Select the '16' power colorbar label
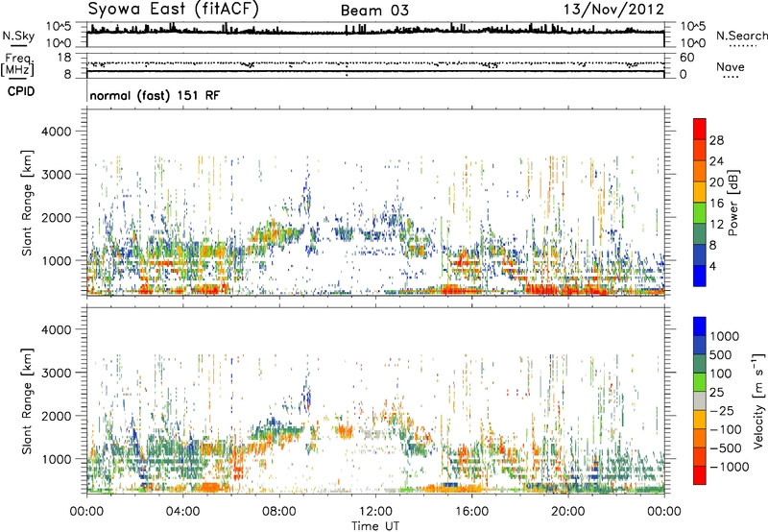 pos(716,204)
